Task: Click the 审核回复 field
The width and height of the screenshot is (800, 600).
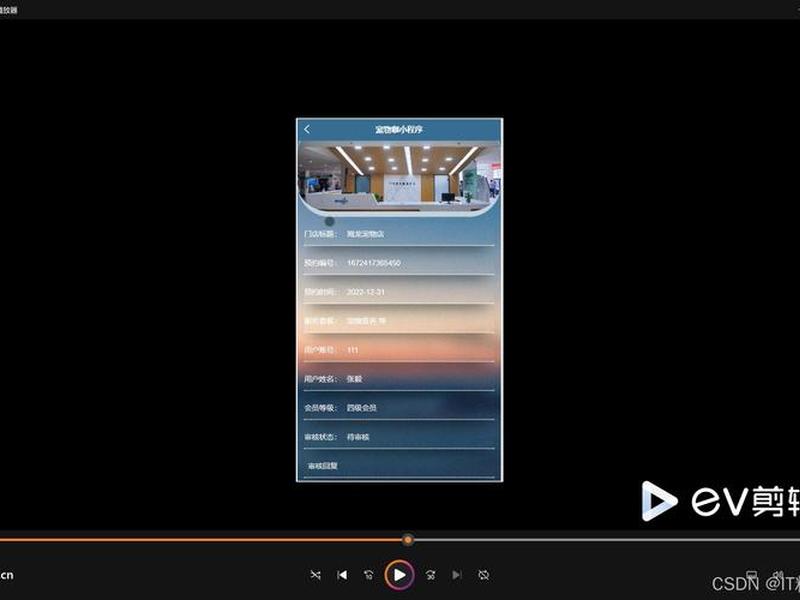Action: point(399,466)
